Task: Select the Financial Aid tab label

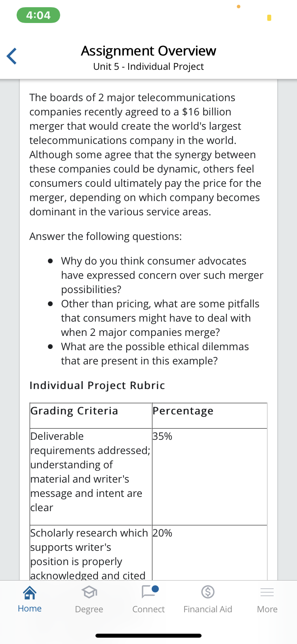Action: (208, 609)
